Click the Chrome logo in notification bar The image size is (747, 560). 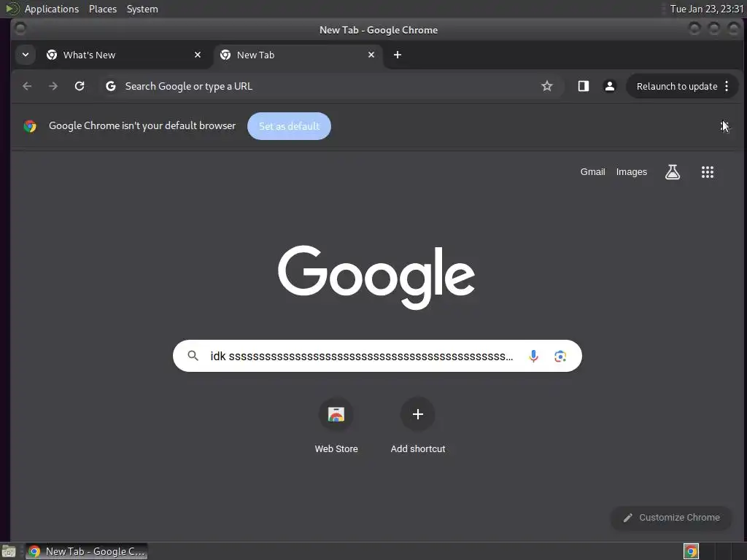pos(30,126)
